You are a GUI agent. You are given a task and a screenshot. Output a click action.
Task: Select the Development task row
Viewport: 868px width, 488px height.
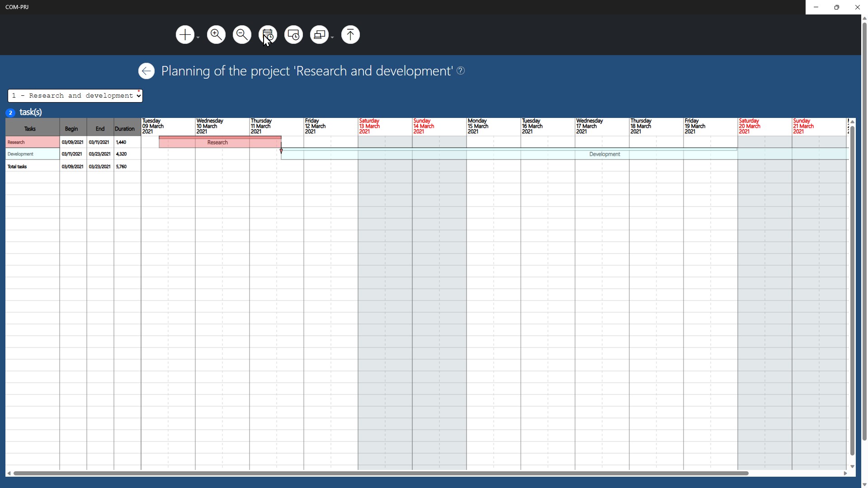pos(32,154)
